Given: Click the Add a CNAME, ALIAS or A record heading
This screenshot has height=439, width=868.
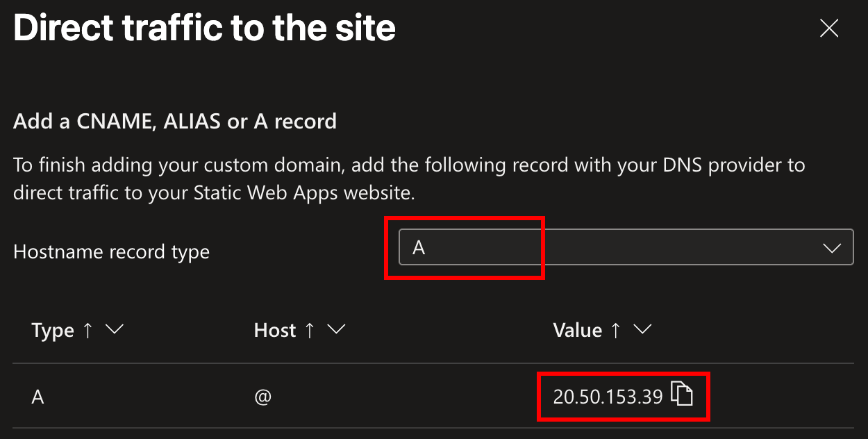Looking at the screenshot, I should tap(175, 122).
